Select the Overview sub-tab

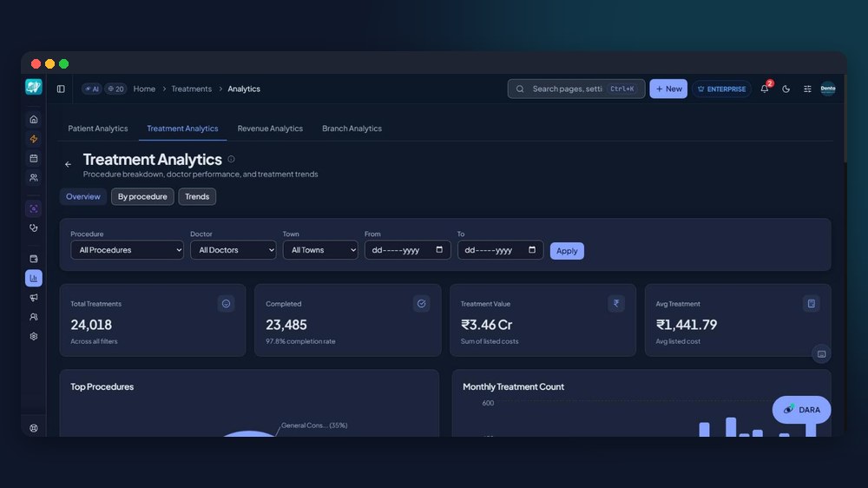[x=83, y=196]
